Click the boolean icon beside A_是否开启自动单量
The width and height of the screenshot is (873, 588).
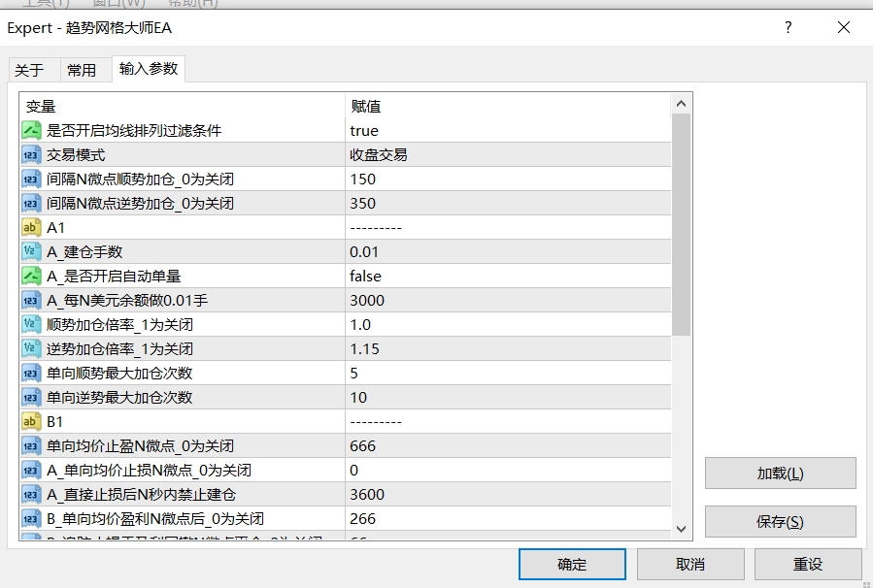pyautogui.click(x=31, y=277)
